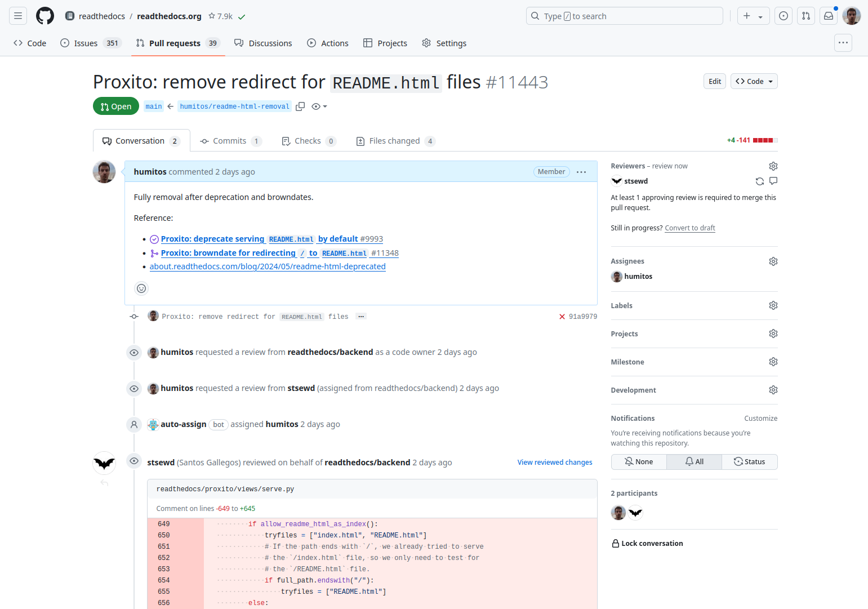This screenshot has height=609, width=868.
Task: Open issues shortcut icon in header
Action: click(x=784, y=16)
